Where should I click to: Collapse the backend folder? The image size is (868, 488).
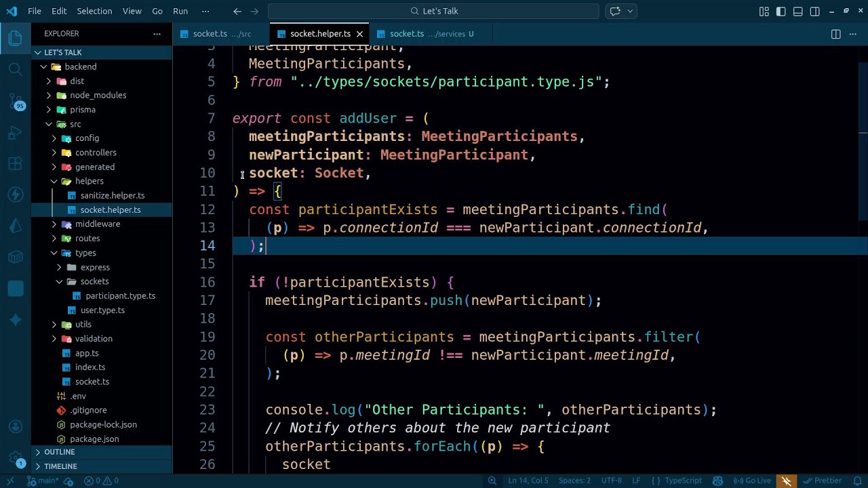click(x=102, y=66)
